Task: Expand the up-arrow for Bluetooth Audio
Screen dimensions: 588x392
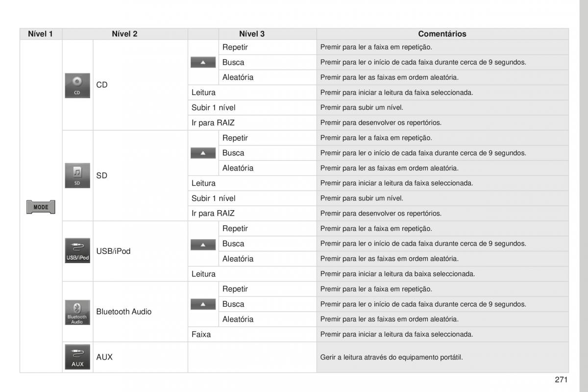Action: (x=203, y=304)
